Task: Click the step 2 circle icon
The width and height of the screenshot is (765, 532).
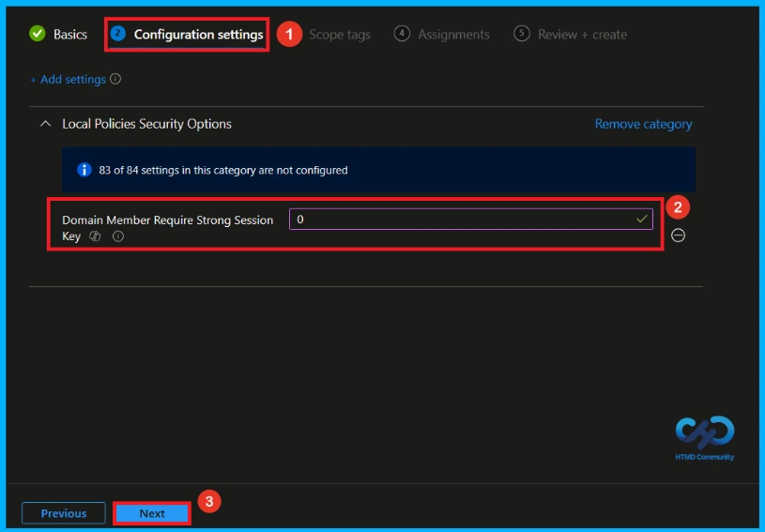Action: 117,33
